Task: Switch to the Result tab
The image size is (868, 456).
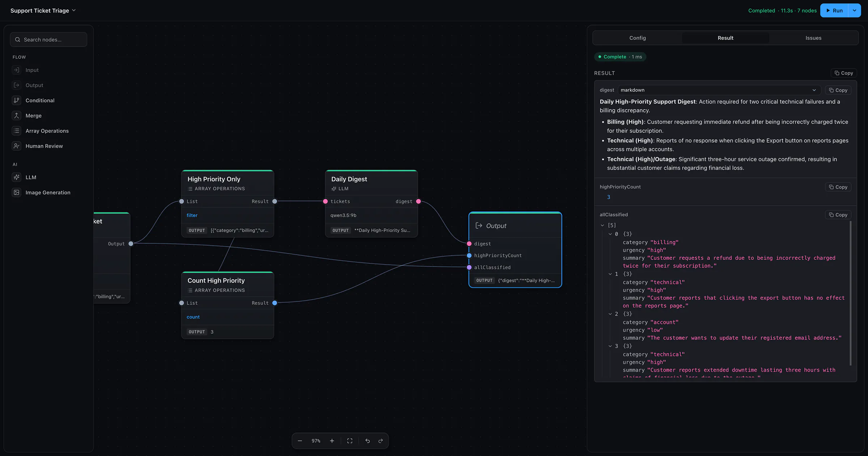Action: coord(725,38)
